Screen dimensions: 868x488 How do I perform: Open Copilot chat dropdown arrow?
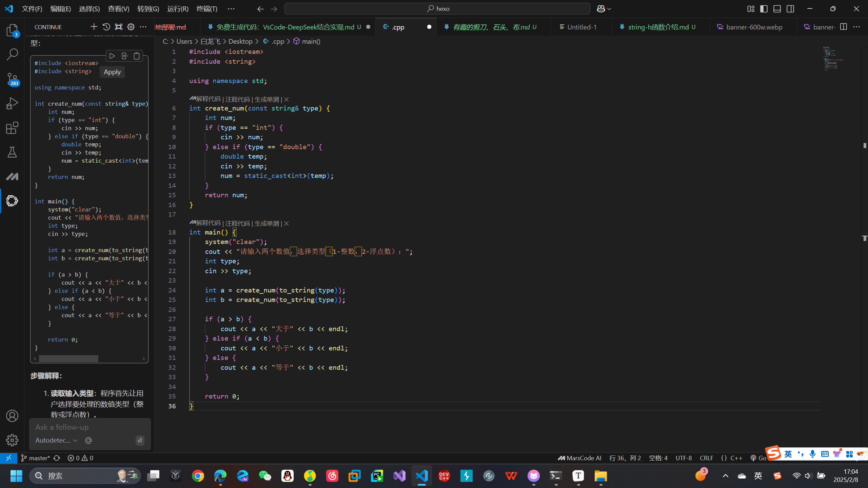[609, 9]
